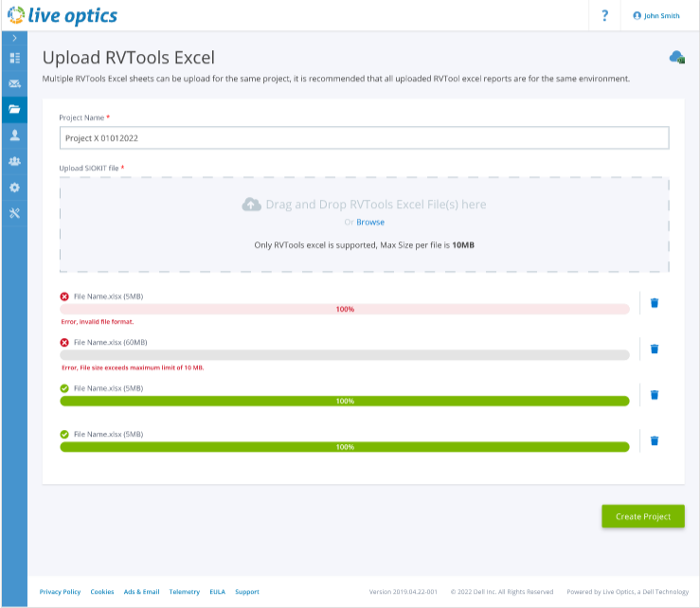Open the dashboard icon in sidebar
Screen dimensions: 700x608
pyautogui.click(x=14, y=58)
